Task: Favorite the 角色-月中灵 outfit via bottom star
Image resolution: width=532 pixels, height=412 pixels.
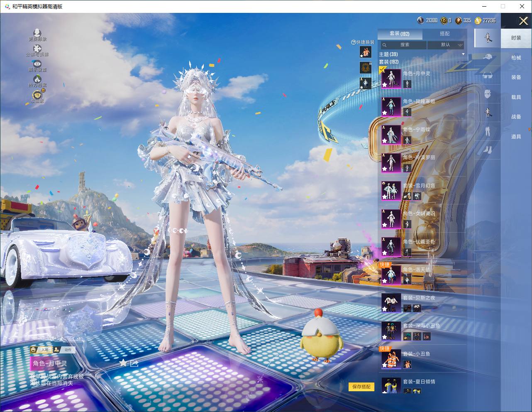Action: tap(123, 363)
